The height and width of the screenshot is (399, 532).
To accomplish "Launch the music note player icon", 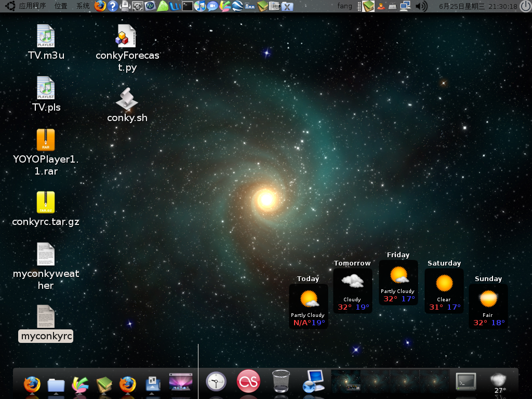I will tap(200, 6).
